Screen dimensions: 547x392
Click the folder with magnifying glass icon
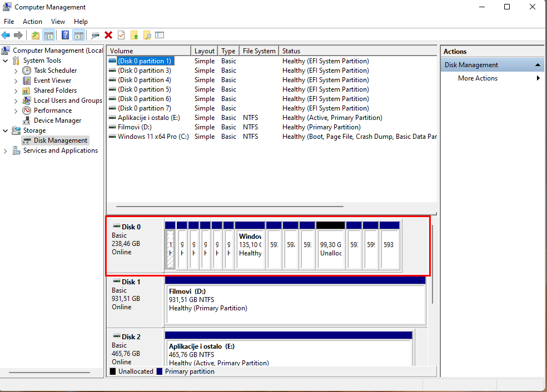pyautogui.click(x=147, y=35)
